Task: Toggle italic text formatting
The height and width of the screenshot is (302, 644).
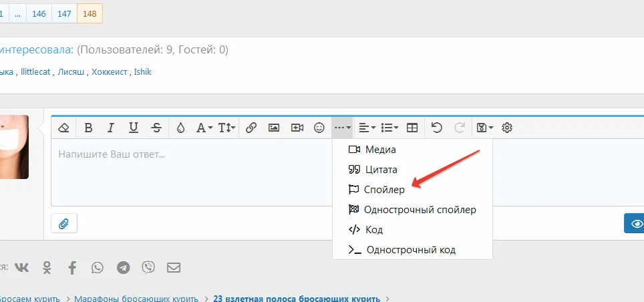Action: (111, 128)
